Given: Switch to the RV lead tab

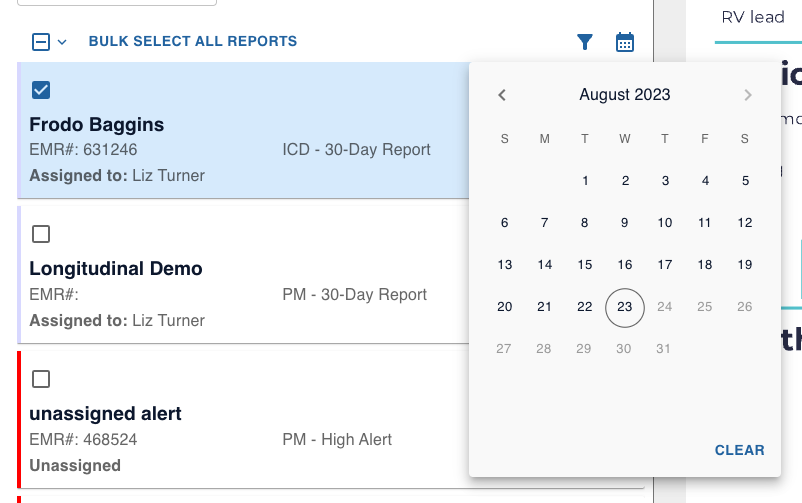Looking at the screenshot, I should click(x=753, y=17).
